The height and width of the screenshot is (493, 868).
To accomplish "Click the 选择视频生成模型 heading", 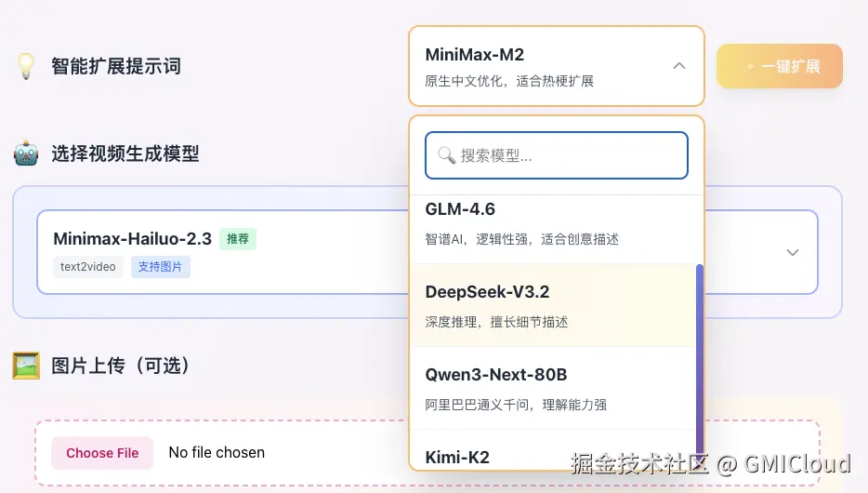I will pos(125,153).
